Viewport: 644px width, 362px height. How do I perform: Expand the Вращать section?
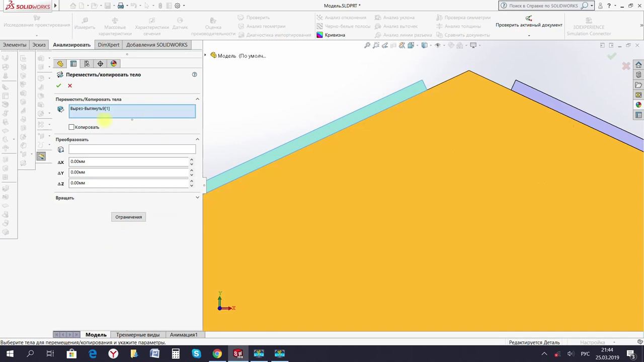tap(197, 198)
